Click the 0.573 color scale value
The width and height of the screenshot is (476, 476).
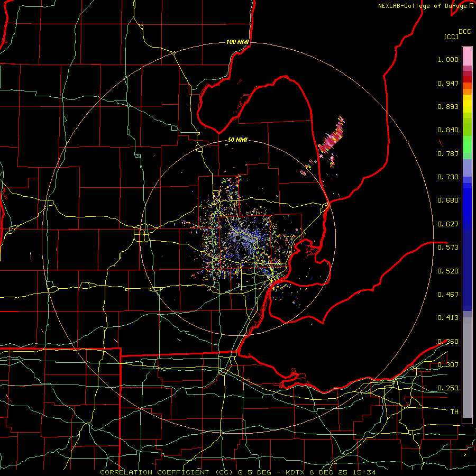point(448,248)
